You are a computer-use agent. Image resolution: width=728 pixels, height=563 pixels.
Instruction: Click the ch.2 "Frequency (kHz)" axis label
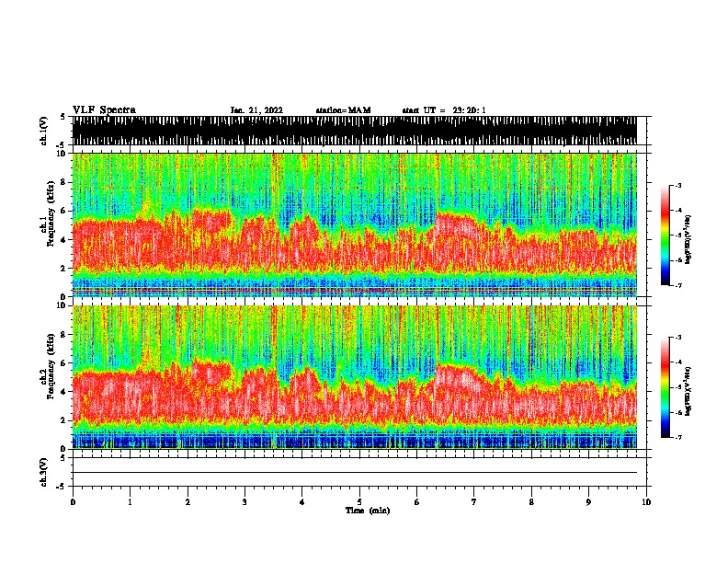[x=51, y=366]
